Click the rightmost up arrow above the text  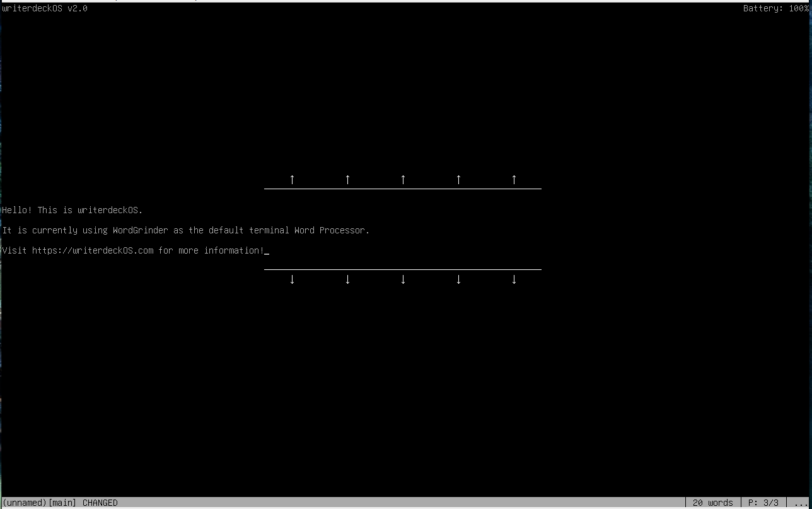(x=514, y=180)
